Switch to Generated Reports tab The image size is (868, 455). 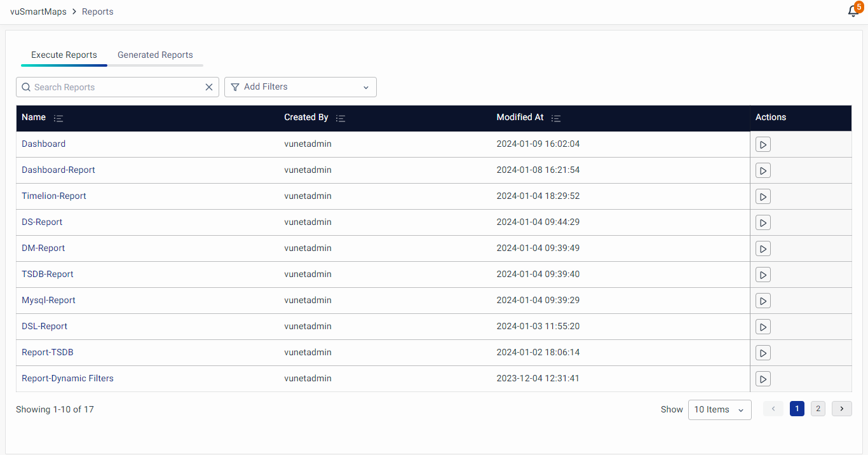point(155,55)
